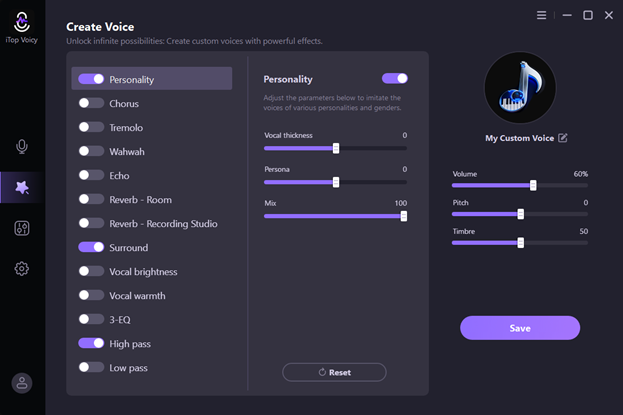Save the custom voice

(x=519, y=328)
